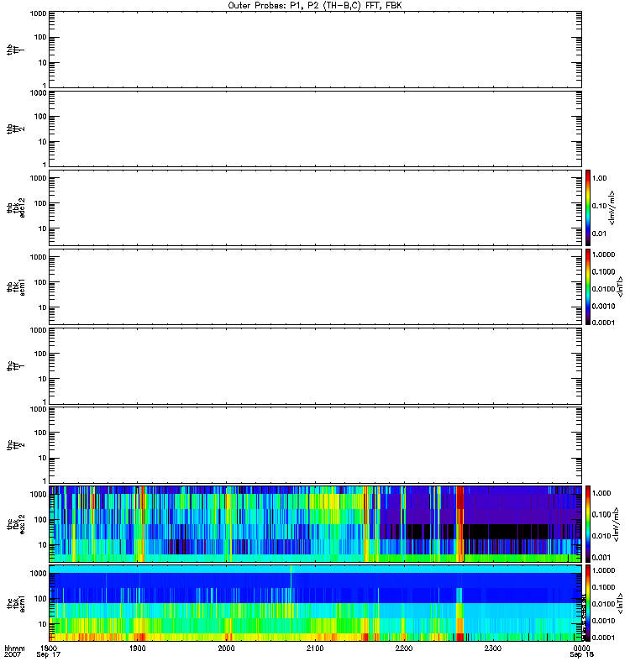Screen dimensions: 630x672
Task: Click '0.0001' on the thb scm1 color scale
Action: [603, 323]
